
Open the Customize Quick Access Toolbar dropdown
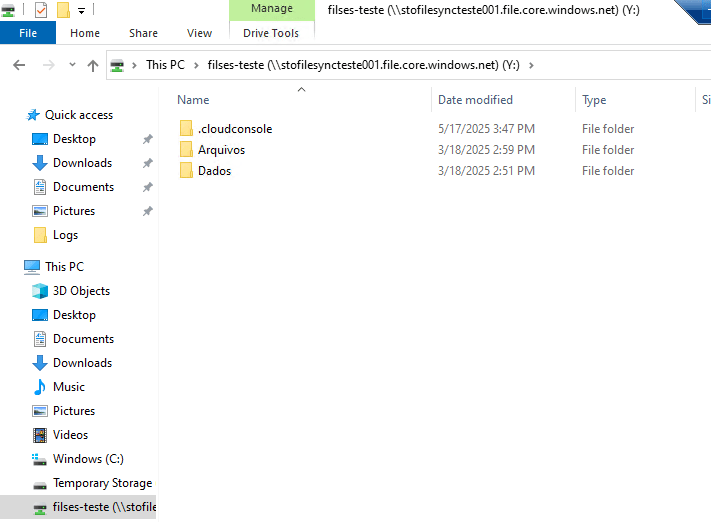pos(81,11)
